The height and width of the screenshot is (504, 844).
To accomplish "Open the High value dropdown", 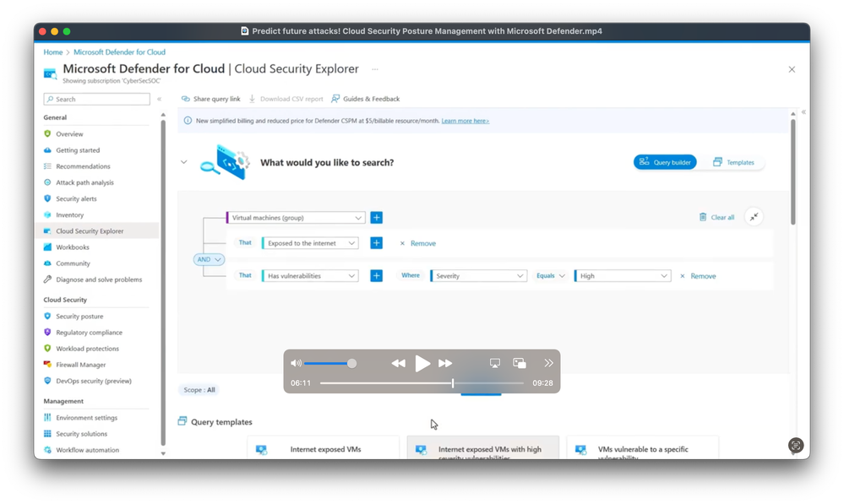I will (x=623, y=276).
